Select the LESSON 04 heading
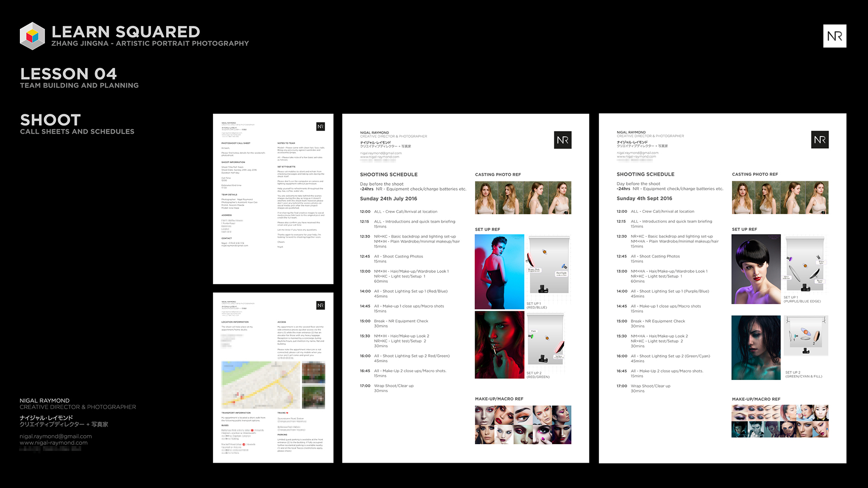868x488 pixels. pos(68,74)
